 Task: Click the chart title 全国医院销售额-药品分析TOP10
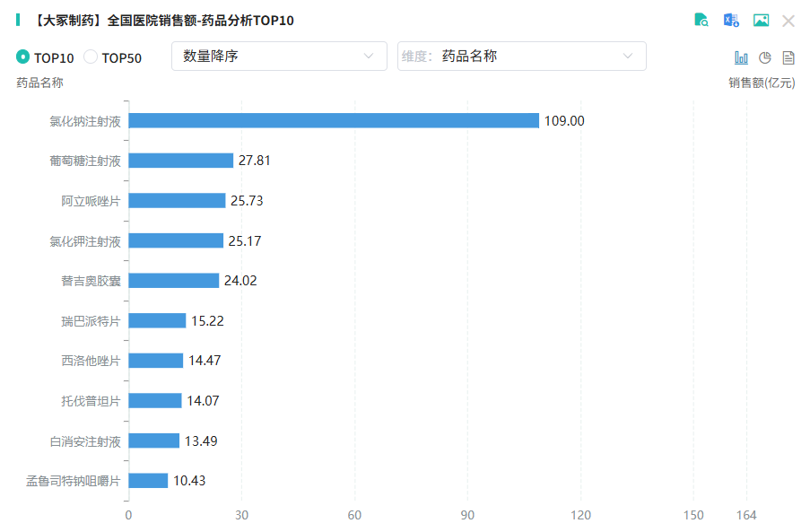[x=200, y=21]
